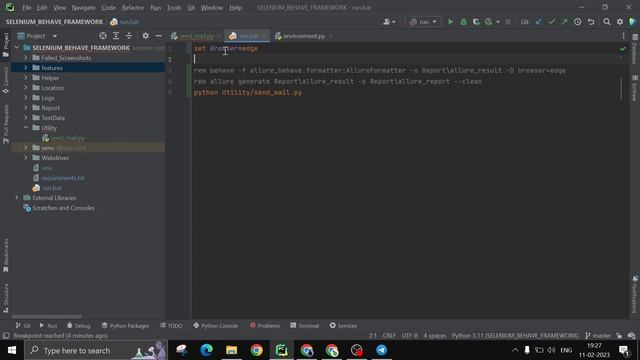The image size is (640, 360).
Task: Open the Python Packages tool window
Action: (125, 325)
